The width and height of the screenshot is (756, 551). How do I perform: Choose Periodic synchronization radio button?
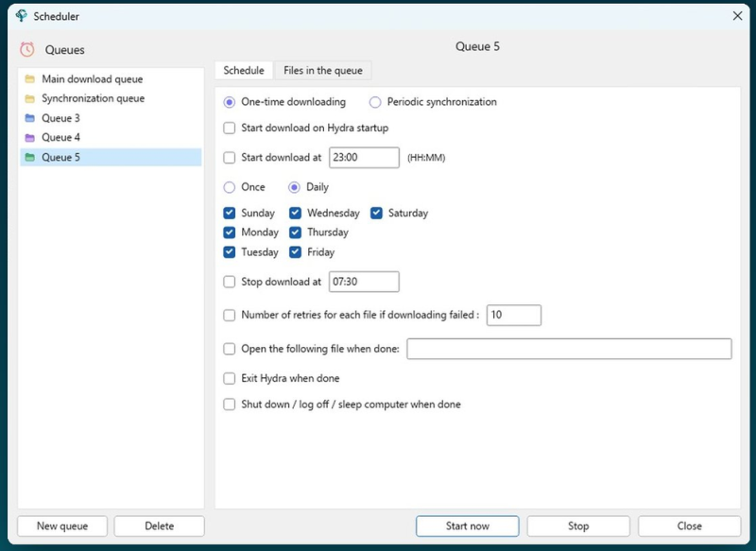pos(375,102)
